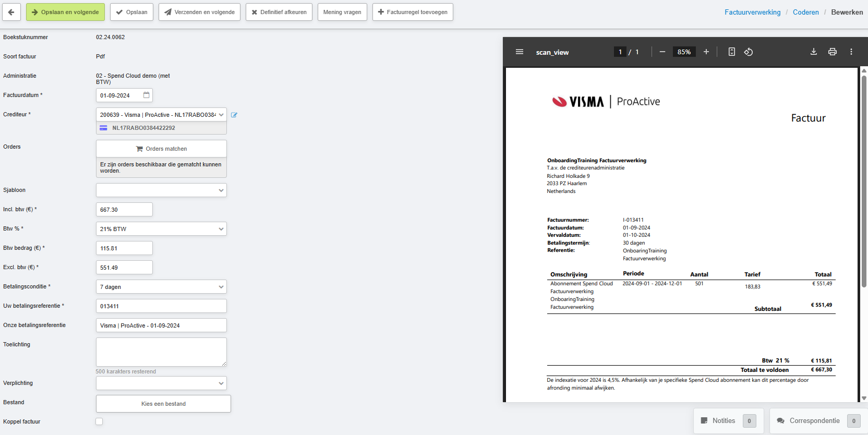
Task: Go to the Coderen breadcrumb
Action: point(806,12)
